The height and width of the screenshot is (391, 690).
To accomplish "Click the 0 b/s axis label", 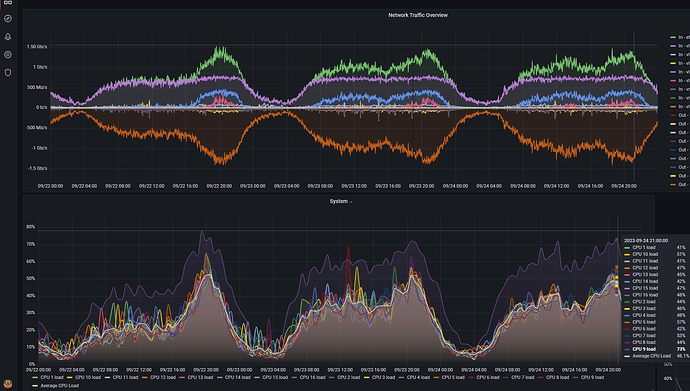I will click(x=41, y=107).
